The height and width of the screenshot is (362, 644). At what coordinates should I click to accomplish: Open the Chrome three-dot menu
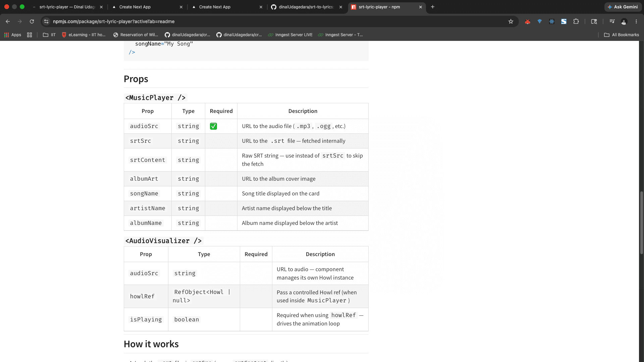(636, 21)
